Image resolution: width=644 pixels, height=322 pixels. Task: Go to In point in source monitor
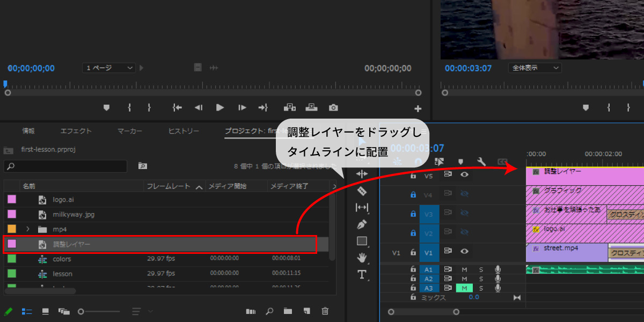[177, 107]
